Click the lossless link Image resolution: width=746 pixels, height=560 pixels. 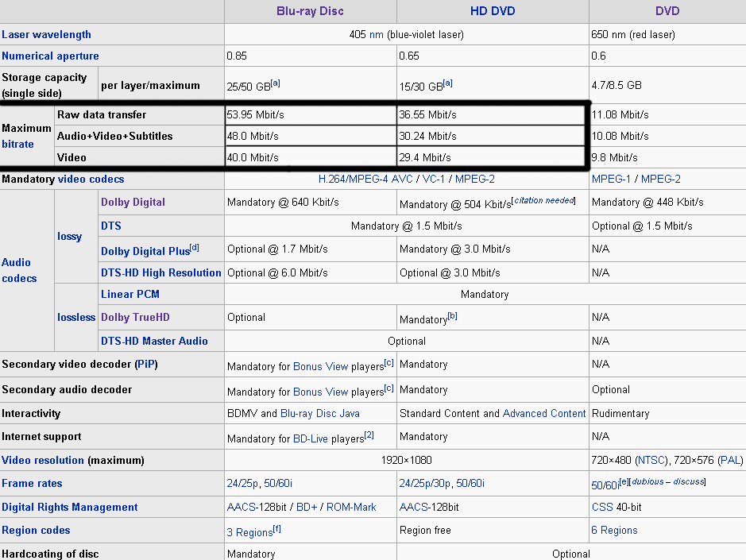click(76, 318)
